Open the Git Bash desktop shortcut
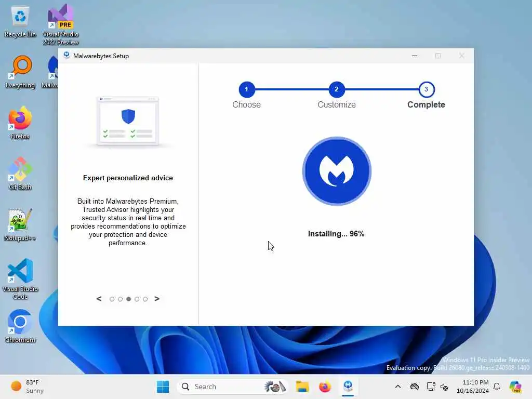 click(x=20, y=174)
